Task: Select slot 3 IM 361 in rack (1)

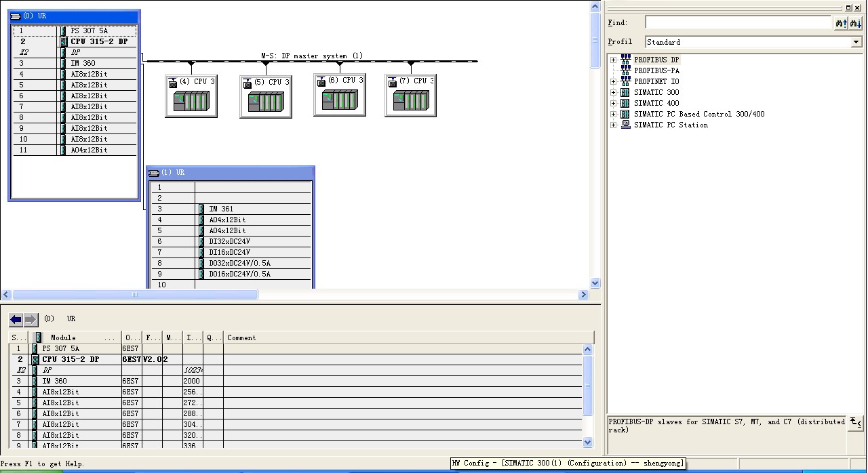Action: coord(231,209)
